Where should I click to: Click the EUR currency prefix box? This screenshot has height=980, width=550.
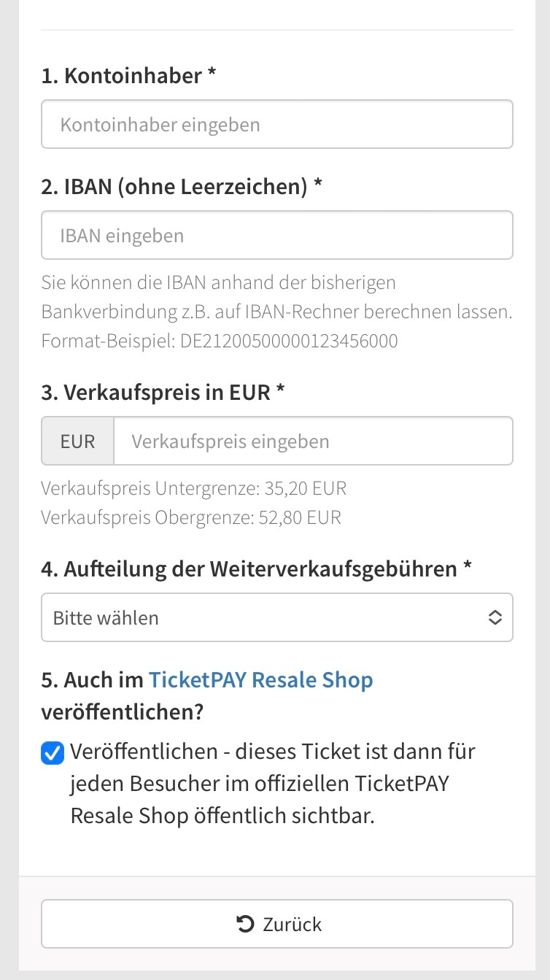(x=78, y=441)
